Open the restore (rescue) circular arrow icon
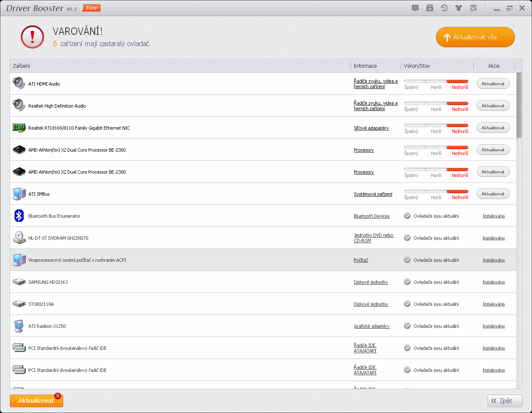Viewport: 532px width, 413px height. coord(444,8)
